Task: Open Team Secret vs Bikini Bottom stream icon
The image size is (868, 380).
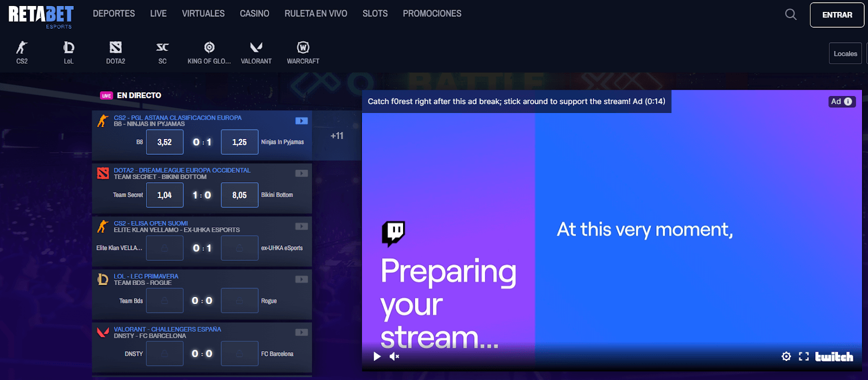Action: point(302,174)
